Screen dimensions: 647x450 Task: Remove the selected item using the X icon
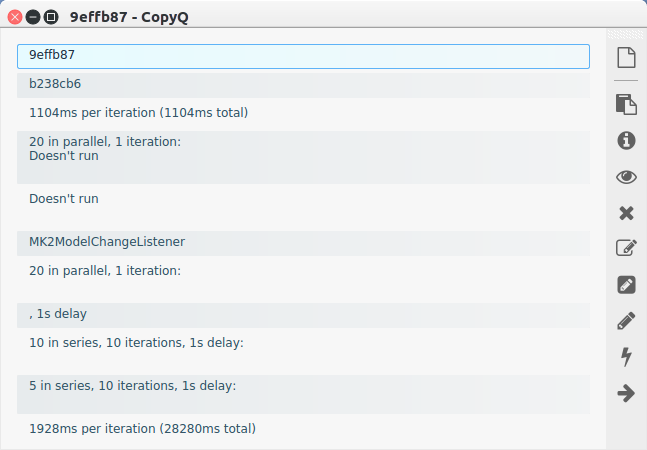click(626, 213)
